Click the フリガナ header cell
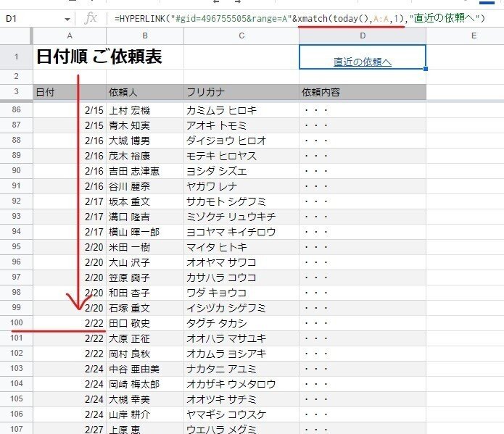 (x=241, y=92)
